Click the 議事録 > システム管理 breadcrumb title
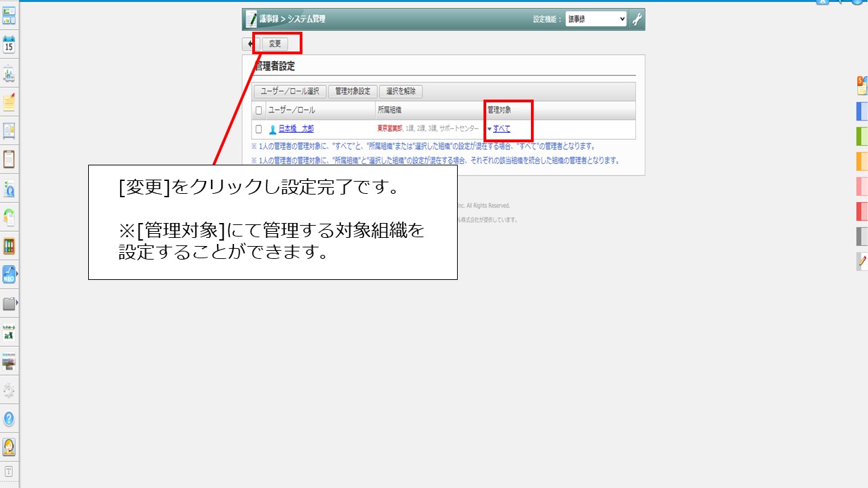The image size is (868, 488). click(292, 19)
